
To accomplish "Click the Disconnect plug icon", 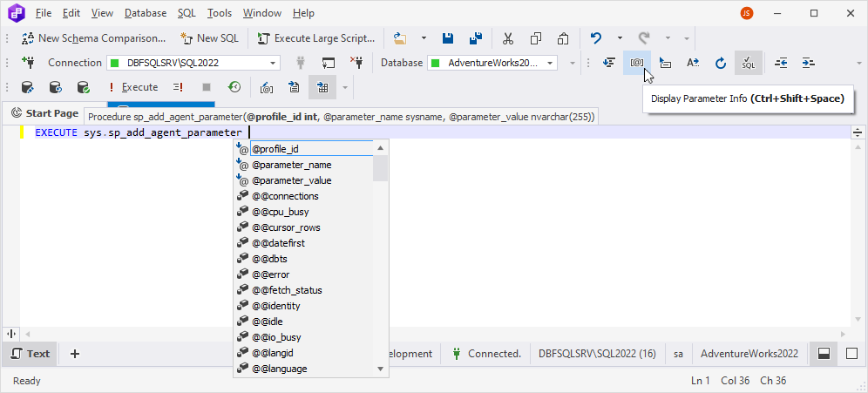I will click(356, 63).
